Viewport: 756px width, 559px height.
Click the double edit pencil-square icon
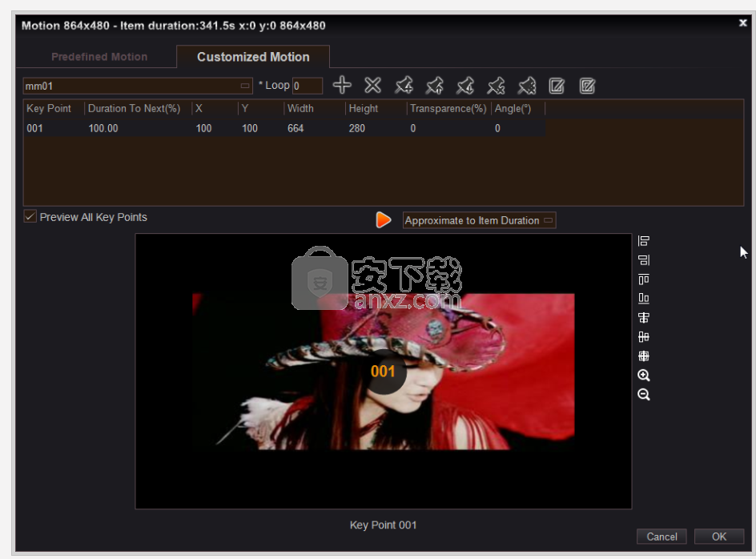tap(587, 86)
